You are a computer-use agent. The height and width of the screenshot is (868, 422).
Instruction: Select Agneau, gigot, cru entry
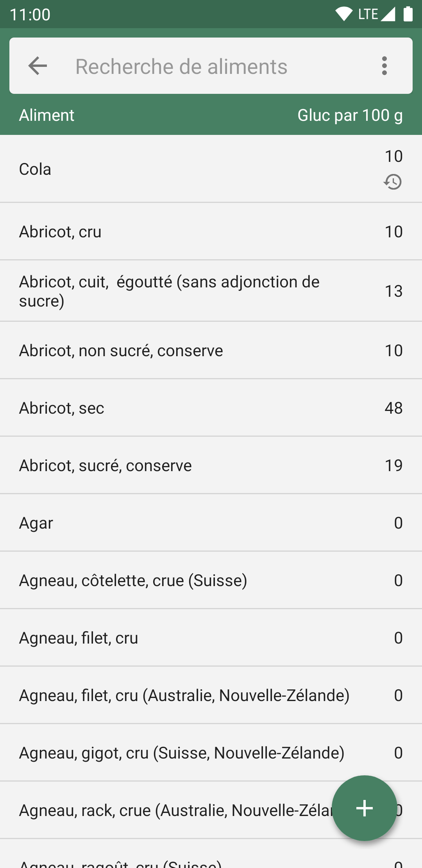coord(182,753)
